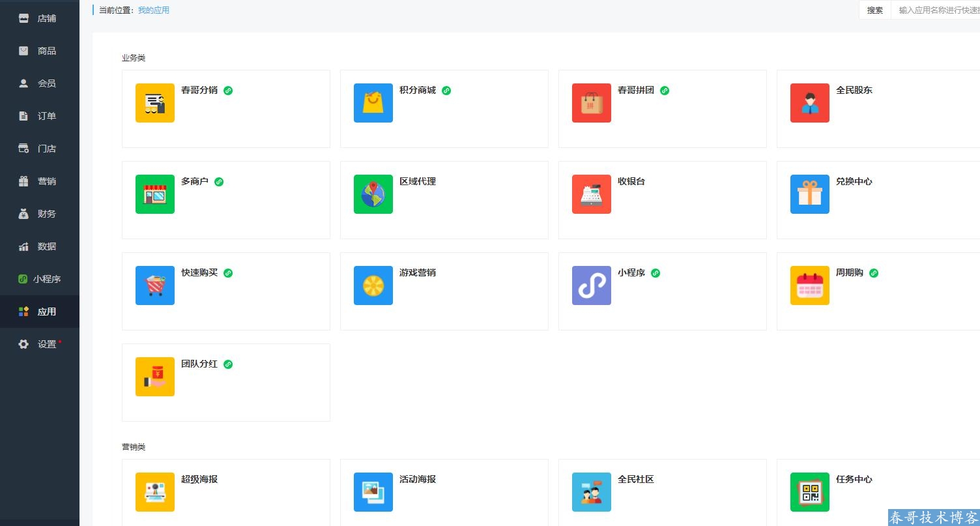
Task: Open the 多商户 storefront icon
Action: point(155,194)
